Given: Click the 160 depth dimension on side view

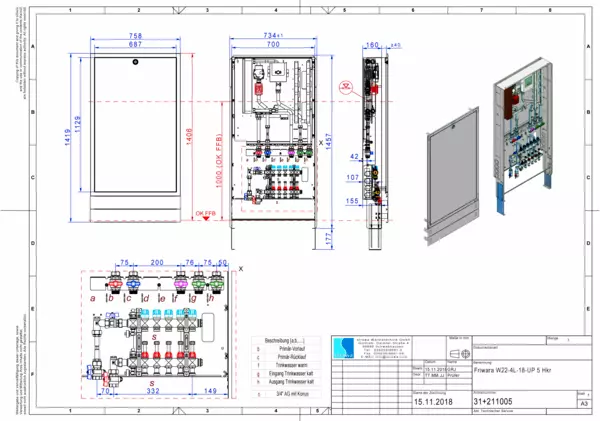Looking at the screenshot, I should coord(373,44).
